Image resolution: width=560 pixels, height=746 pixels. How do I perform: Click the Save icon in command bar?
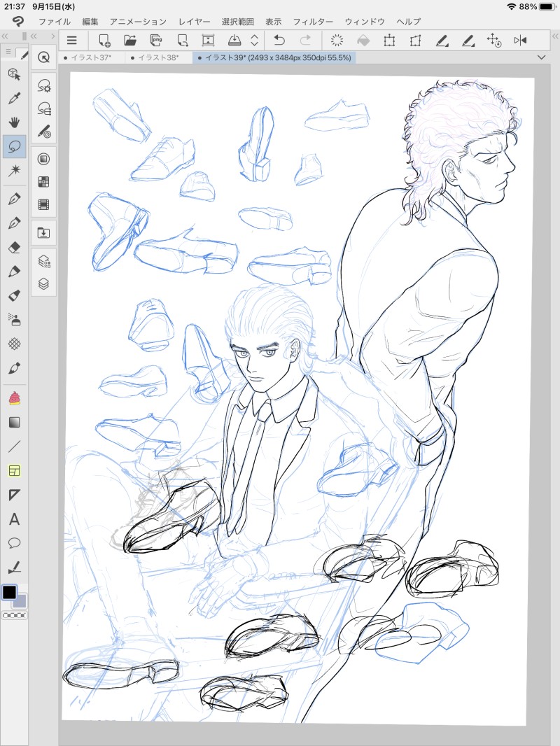(x=234, y=41)
